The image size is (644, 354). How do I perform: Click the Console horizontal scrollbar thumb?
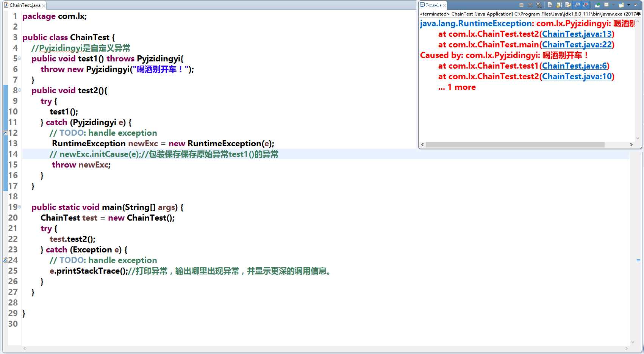click(x=515, y=144)
